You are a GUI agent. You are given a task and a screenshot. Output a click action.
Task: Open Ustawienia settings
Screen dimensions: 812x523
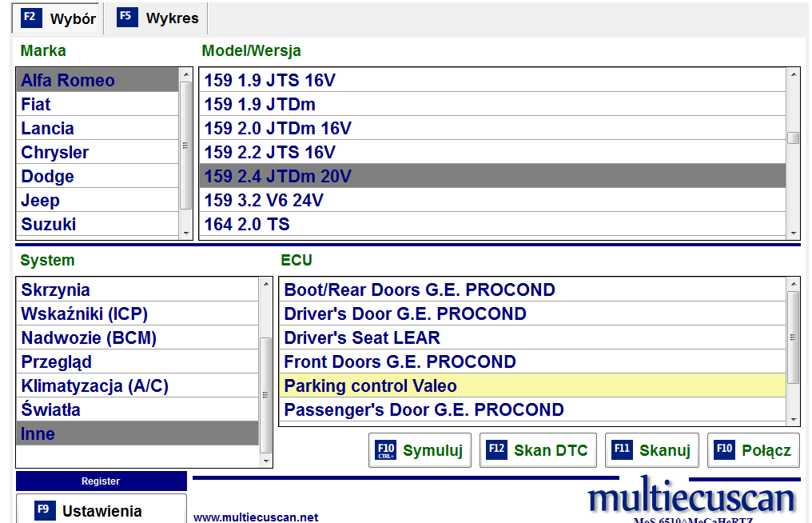101,509
